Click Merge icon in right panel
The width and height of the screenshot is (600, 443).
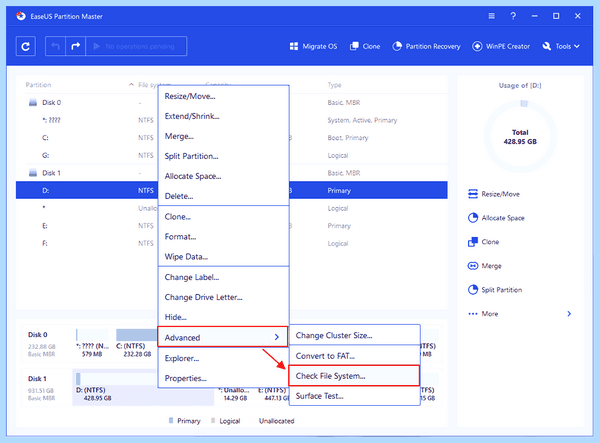pyautogui.click(x=473, y=266)
